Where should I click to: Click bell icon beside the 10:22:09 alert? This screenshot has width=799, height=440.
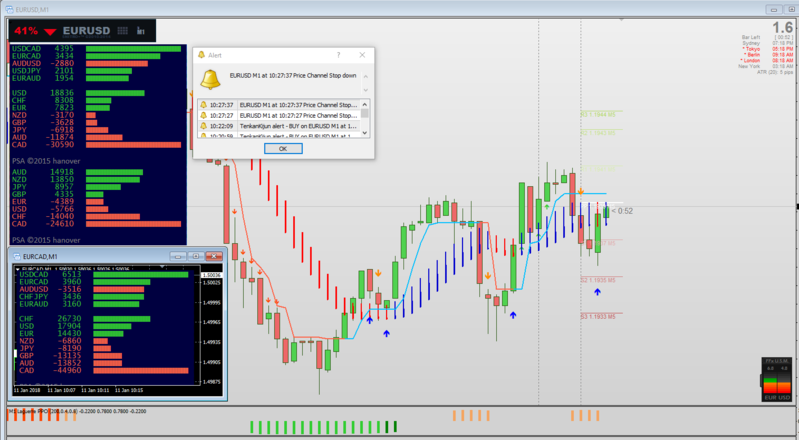(203, 126)
